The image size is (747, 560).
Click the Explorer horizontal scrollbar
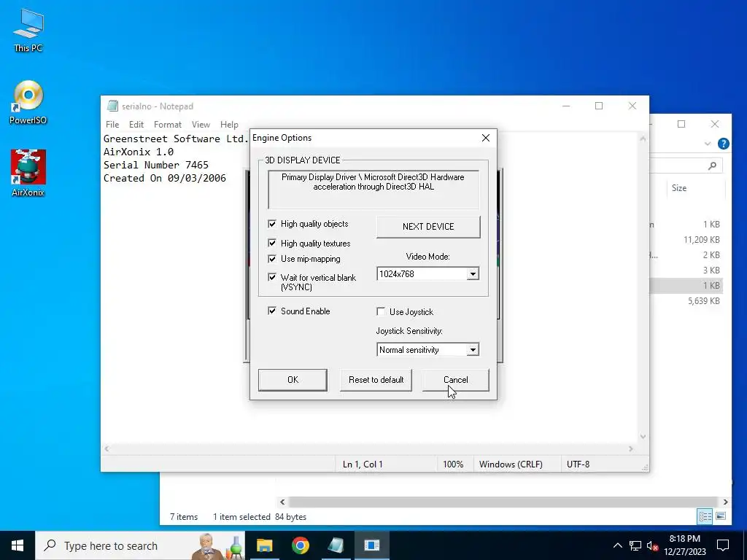tap(503, 502)
